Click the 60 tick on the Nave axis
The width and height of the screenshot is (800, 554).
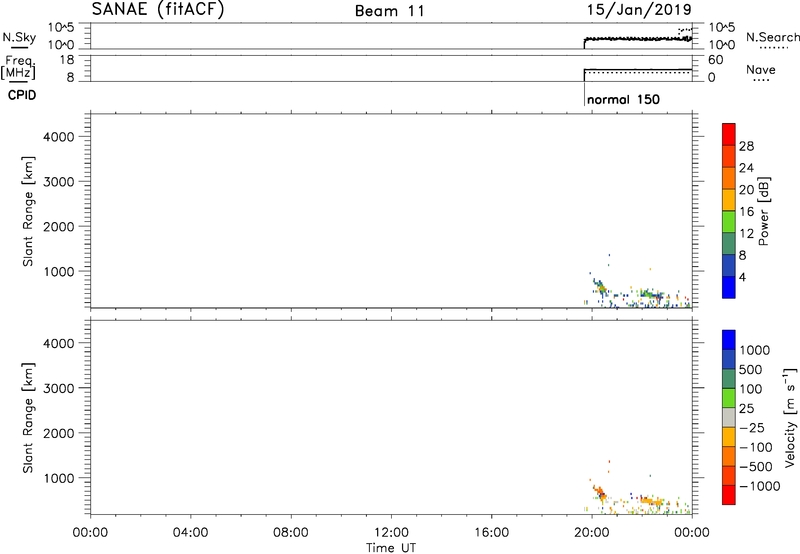pyautogui.click(x=715, y=60)
